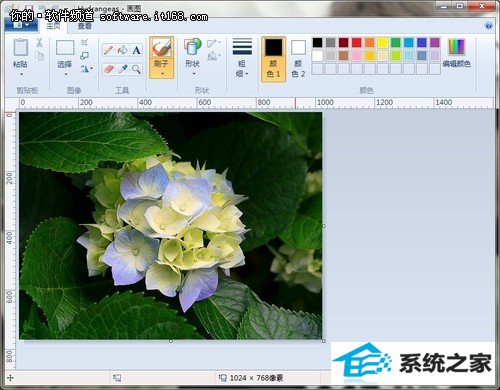Screen dimensions: 500x390
Task: Click the Rotate icon in image group
Action: point(84,69)
